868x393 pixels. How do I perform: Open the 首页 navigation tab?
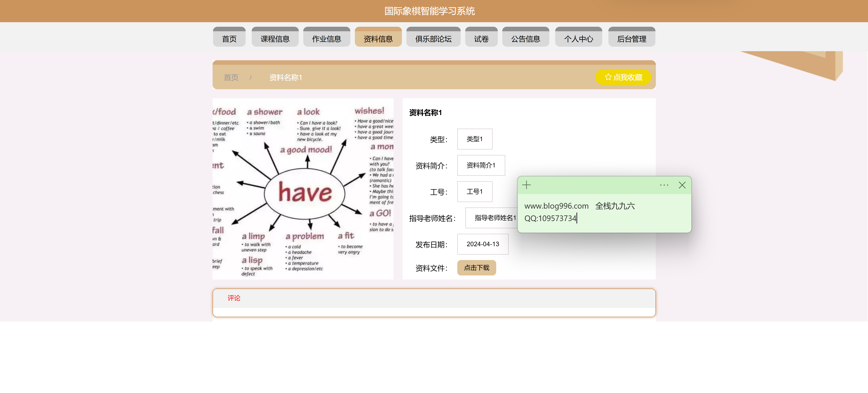[x=229, y=39]
